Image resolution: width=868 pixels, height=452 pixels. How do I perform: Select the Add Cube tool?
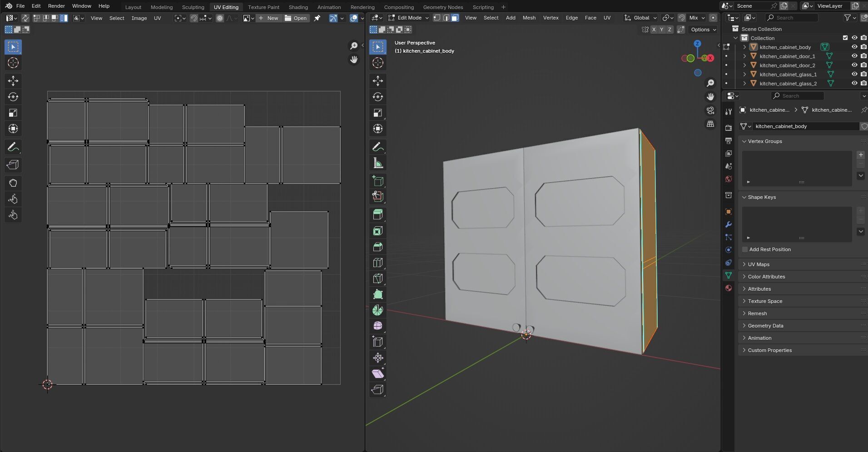pyautogui.click(x=377, y=181)
